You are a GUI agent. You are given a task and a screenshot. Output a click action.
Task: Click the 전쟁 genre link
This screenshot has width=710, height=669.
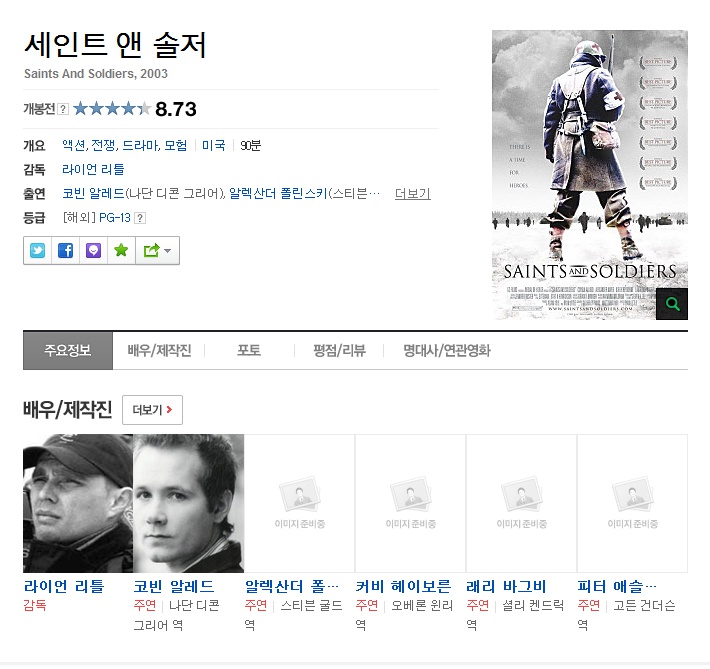click(103, 145)
